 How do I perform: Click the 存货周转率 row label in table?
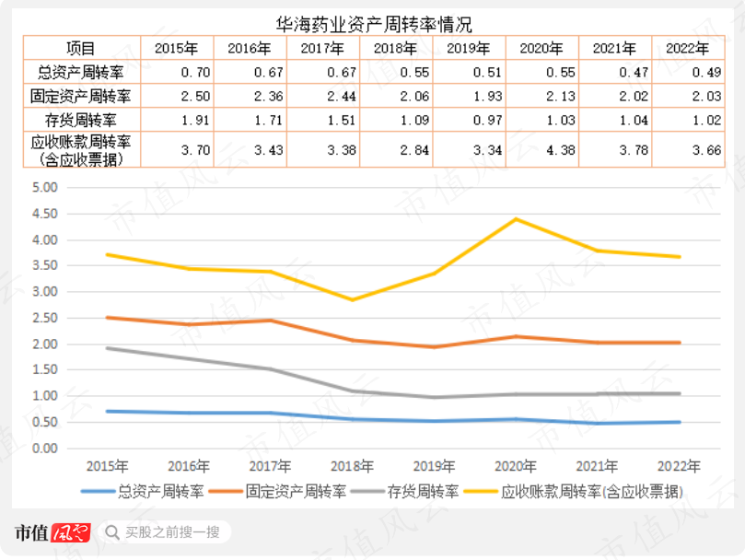[82, 120]
